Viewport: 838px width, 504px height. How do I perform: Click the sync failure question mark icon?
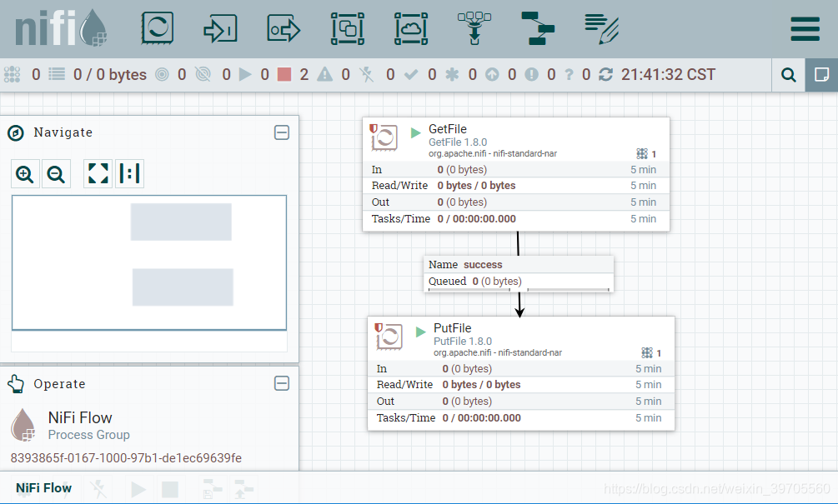570,74
